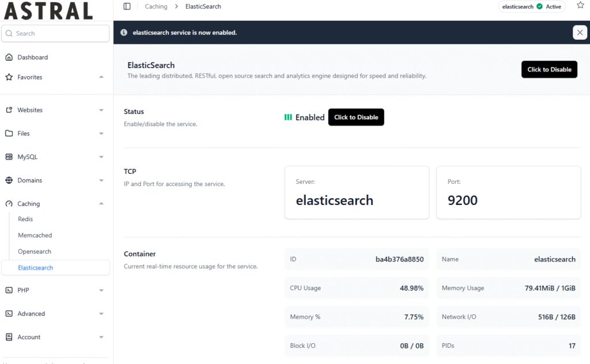Screen dimensions: 590x364
Task: Click the Domains globe icon
Action: [9, 180]
